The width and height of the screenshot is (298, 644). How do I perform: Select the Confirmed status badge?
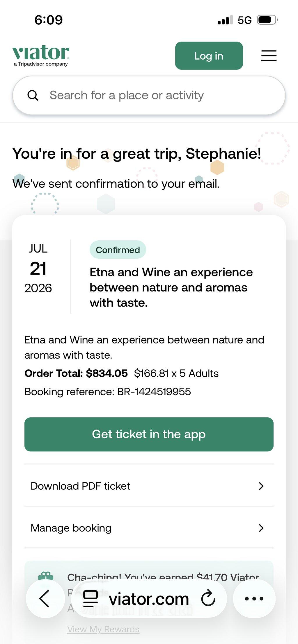coord(118,250)
